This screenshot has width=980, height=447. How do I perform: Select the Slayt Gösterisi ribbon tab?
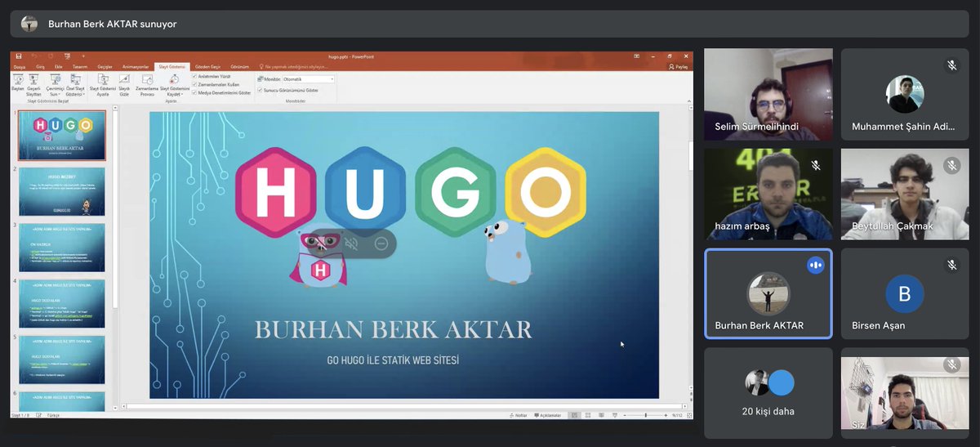[172, 66]
